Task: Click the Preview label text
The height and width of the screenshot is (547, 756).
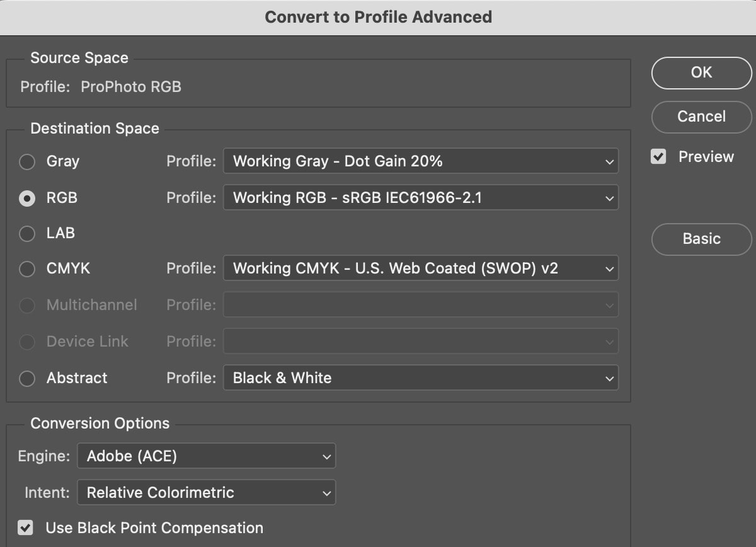Action: pos(706,157)
